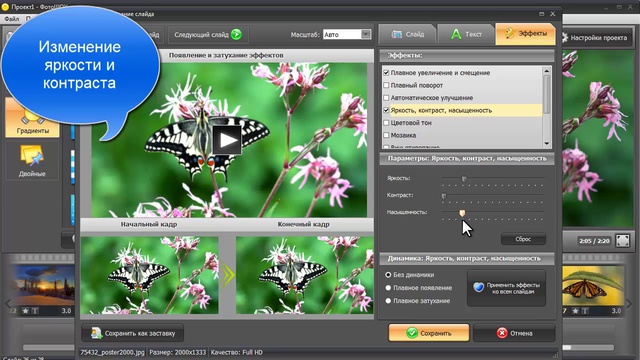
Task: Click the save-as-screensaver icon
Action: tap(96, 333)
